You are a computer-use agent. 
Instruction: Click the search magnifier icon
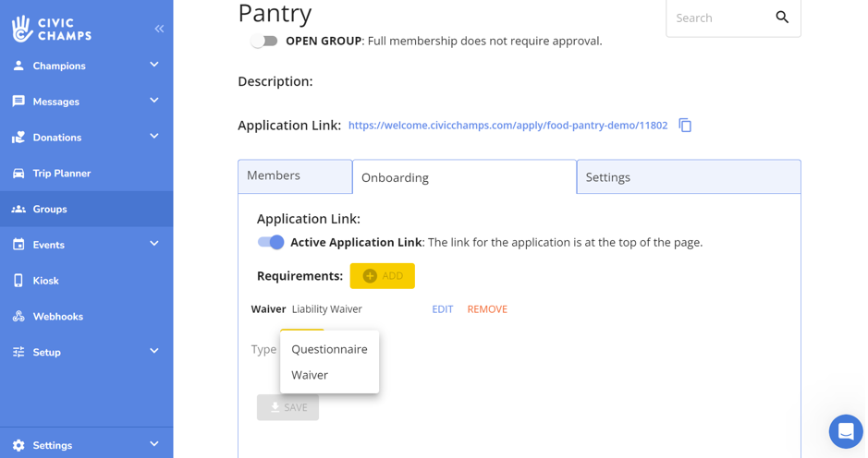click(x=782, y=18)
